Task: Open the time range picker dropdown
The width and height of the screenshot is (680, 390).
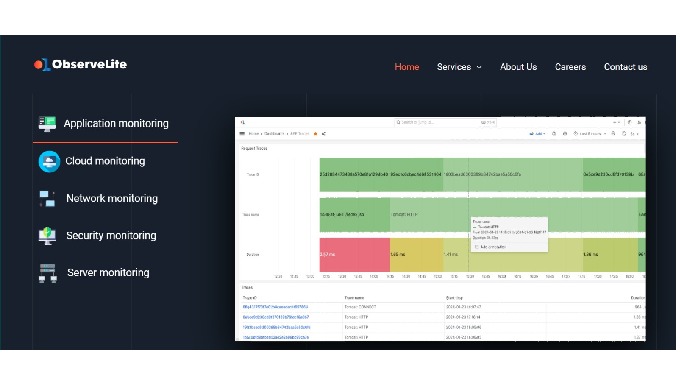Action: click(589, 134)
